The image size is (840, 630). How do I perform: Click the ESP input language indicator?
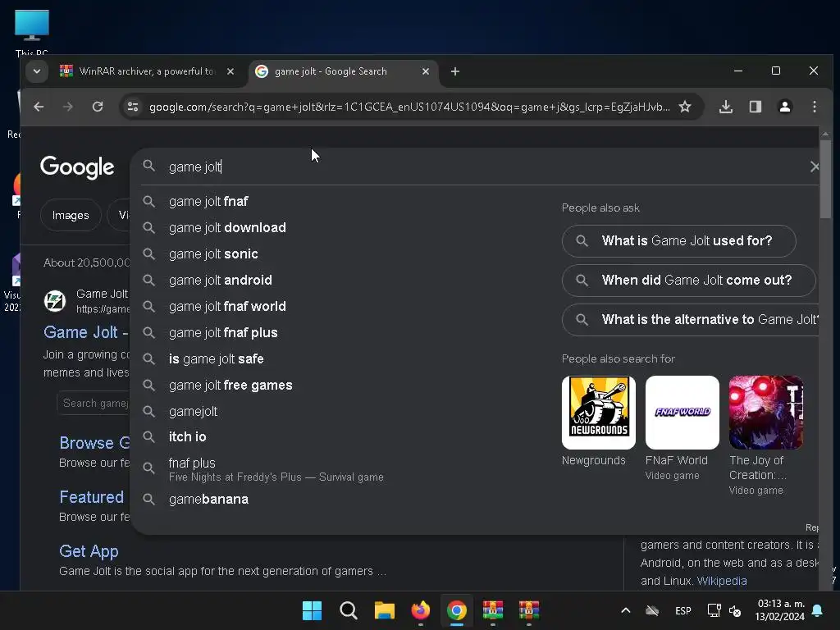683,610
